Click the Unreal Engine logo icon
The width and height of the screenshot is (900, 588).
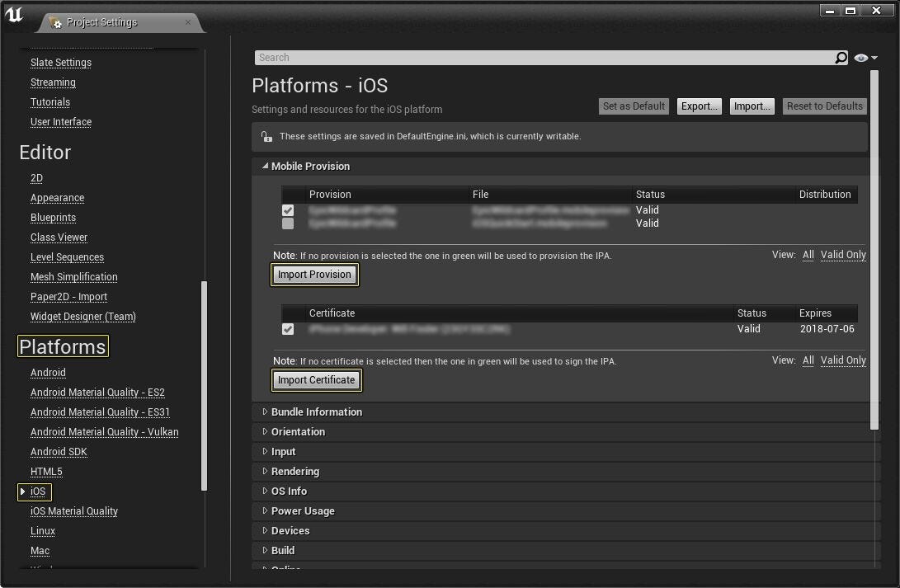[x=14, y=14]
